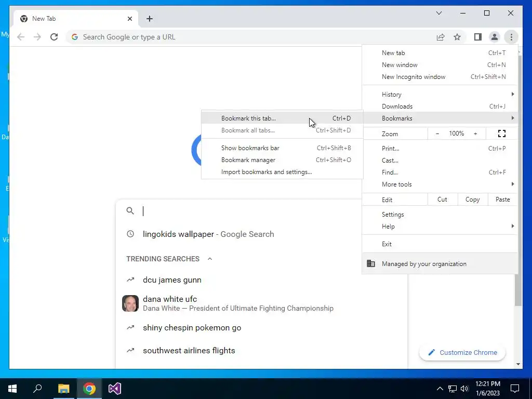Click the Cut button
The image size is (532, 399).
443,199
